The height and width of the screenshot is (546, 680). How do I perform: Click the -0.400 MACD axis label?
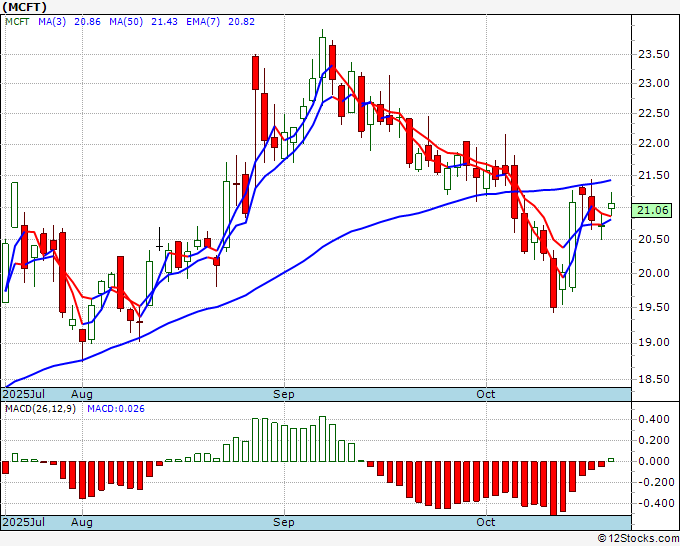[x=654, y=503]
